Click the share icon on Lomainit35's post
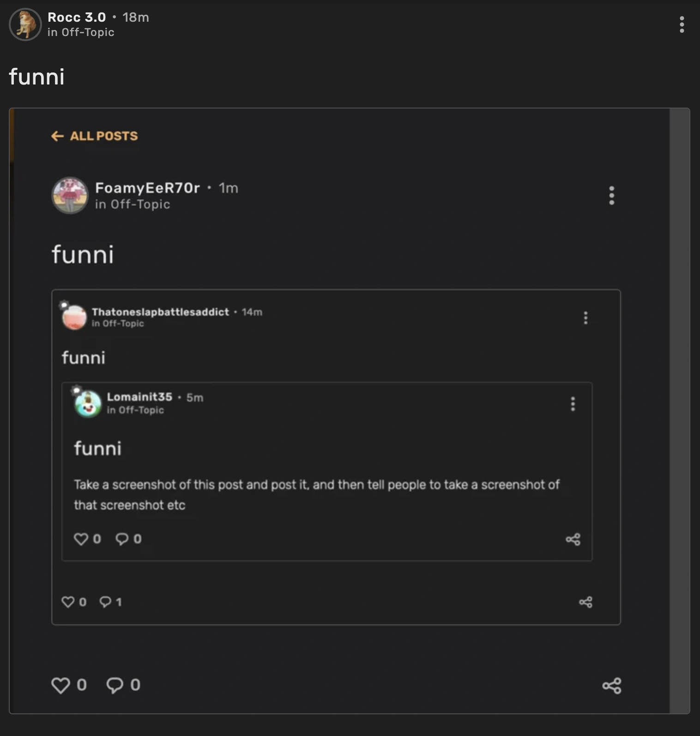 coord(573,538)
